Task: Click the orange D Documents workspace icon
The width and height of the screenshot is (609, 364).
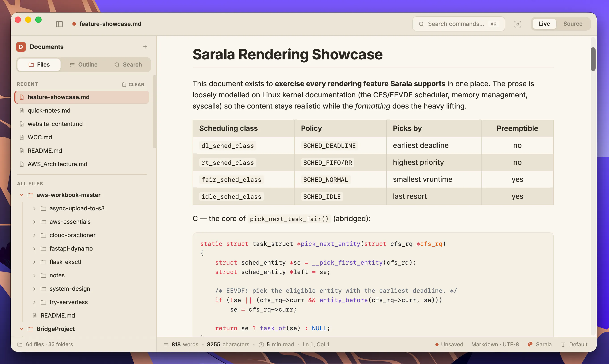Action: (x=21, y=47)
